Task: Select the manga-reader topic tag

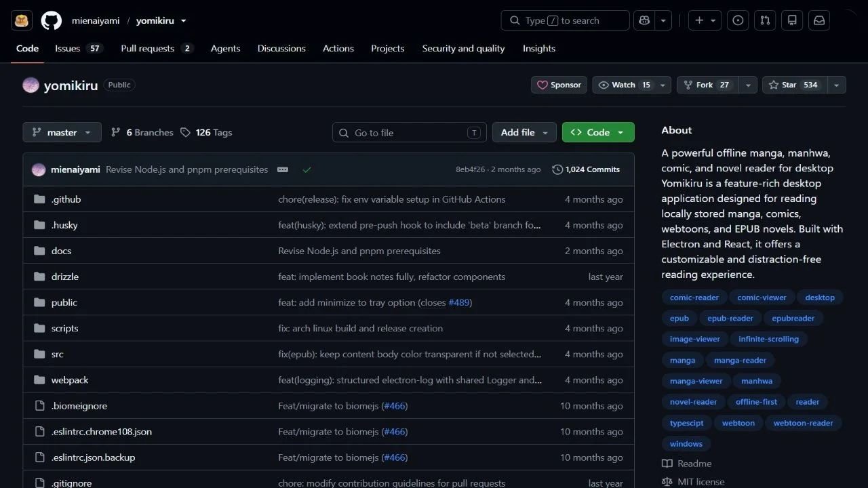Action: 740,360
